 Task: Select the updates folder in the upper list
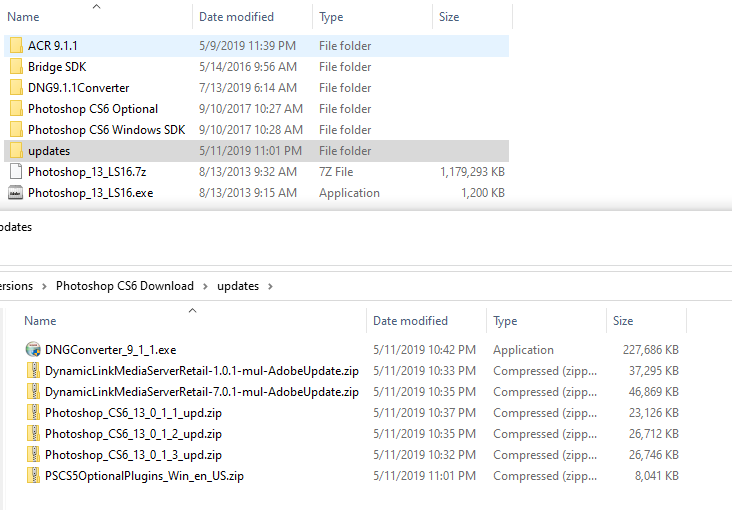click(49, 151)
